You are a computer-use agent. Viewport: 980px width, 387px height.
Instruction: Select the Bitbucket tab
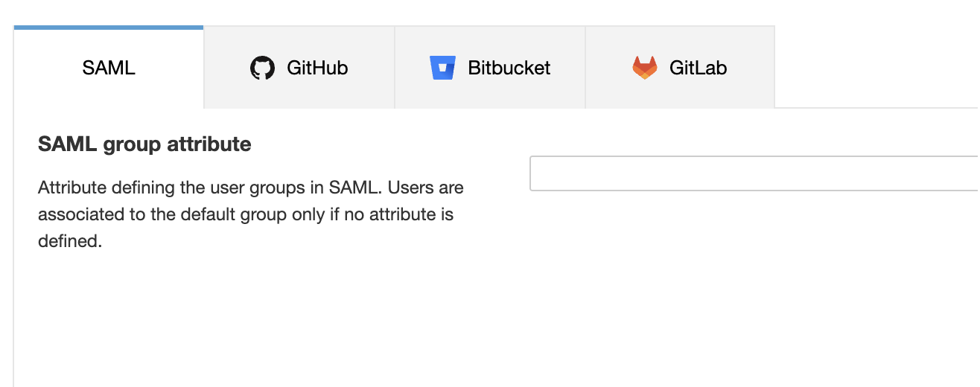click(x=490, y=68)
